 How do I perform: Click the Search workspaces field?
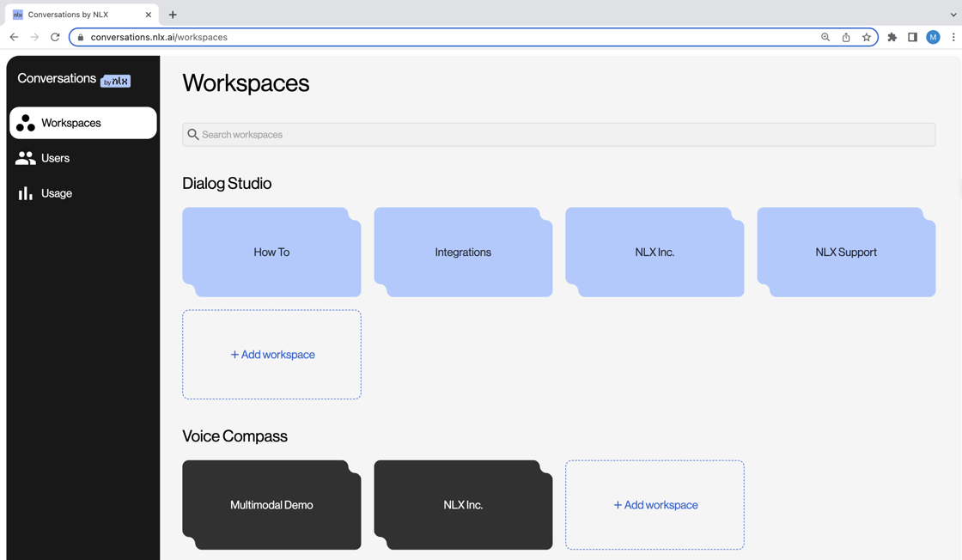pyautogui.click(x=558, y=134)
